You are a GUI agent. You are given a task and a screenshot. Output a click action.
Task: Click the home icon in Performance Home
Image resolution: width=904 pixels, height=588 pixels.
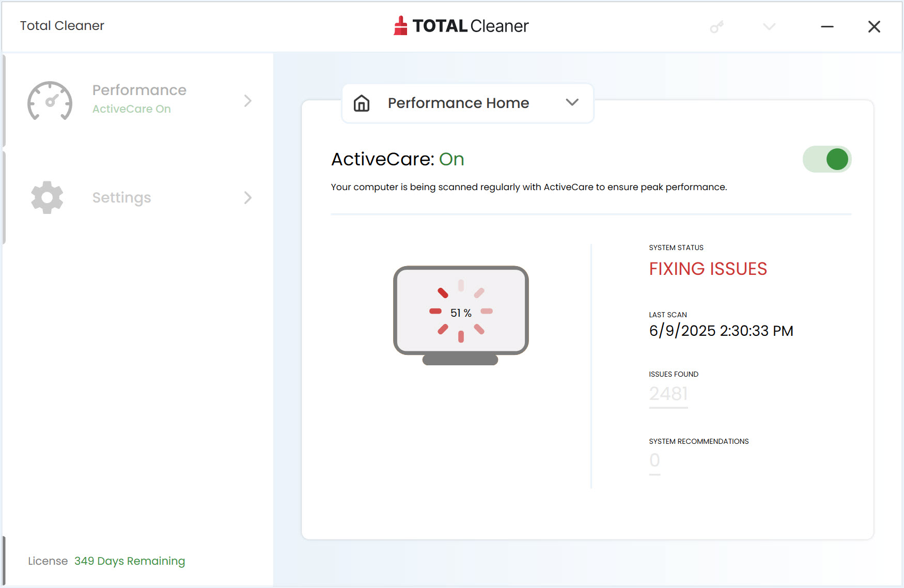pyautogui.click(x=362, y=103)
